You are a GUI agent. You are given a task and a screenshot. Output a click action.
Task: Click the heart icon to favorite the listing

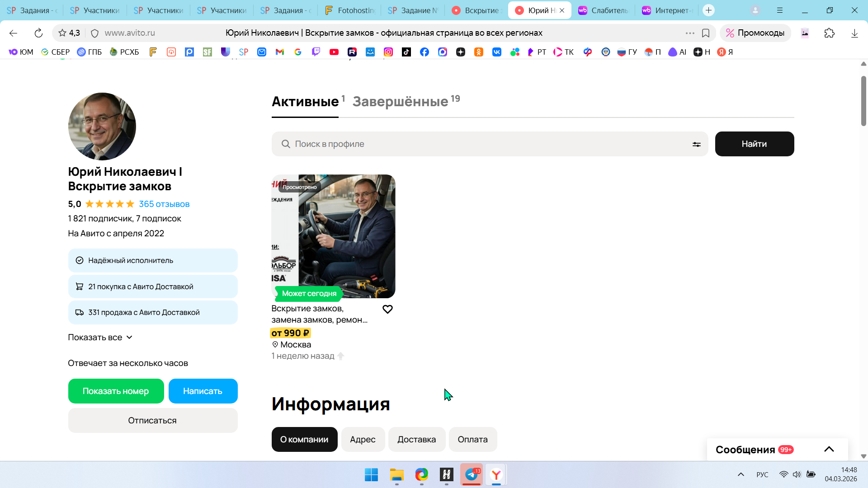coord(387,310)
